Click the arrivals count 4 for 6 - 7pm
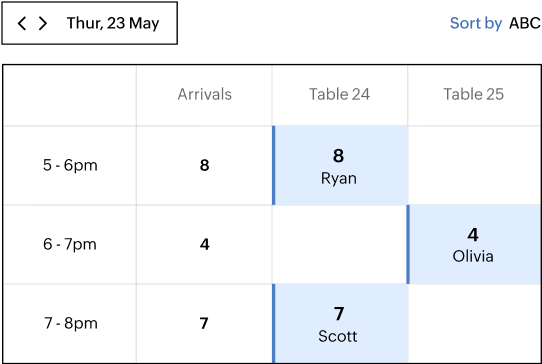The height and width of the screenshot is (364, 542). pos(204,244)
